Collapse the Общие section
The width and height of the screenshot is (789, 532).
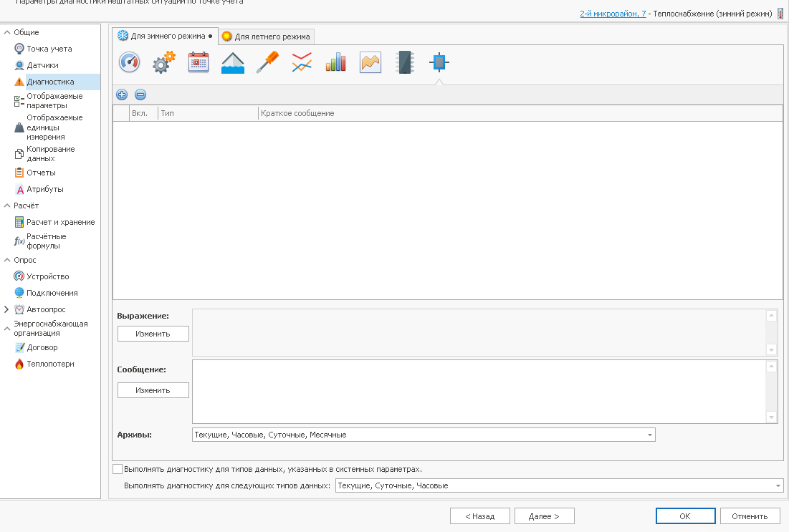(7, 32)
